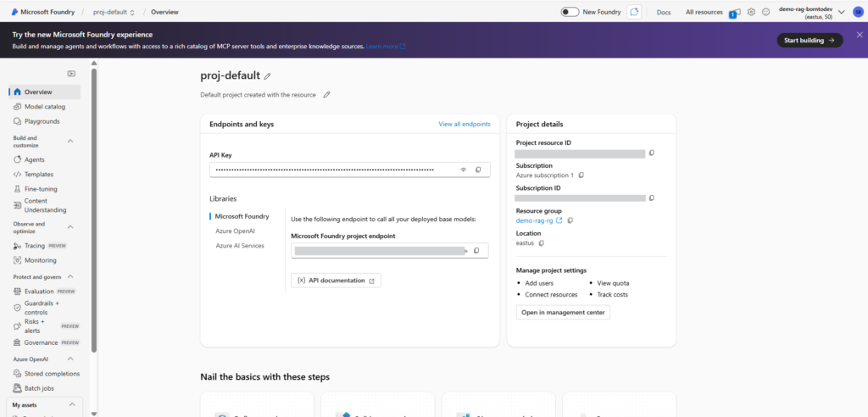
Task: Expand the demo-rag-borntodev resource dropdown
Action: point(841,12)
